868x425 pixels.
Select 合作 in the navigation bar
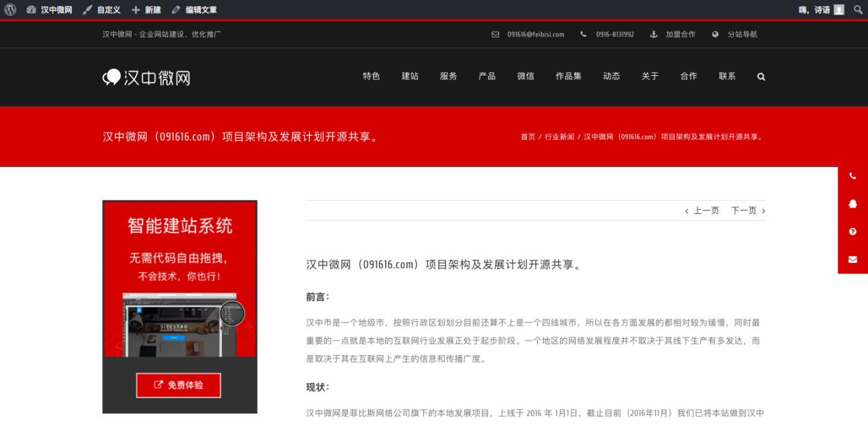pyautogui.click(x=689, y=76)
